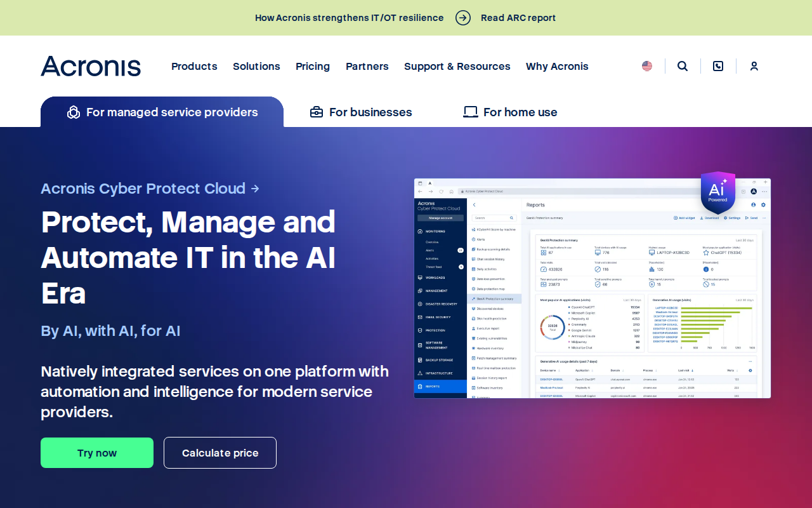Click the Reports icon in the preview sidebar
The height and width of the screenshot is (508, 812).
[x=420, y=386]
